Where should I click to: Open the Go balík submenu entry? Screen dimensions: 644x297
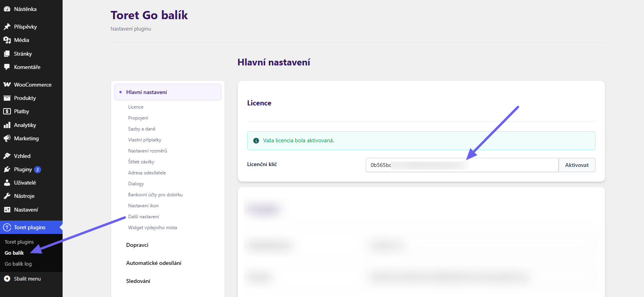(x=14, y=253)
